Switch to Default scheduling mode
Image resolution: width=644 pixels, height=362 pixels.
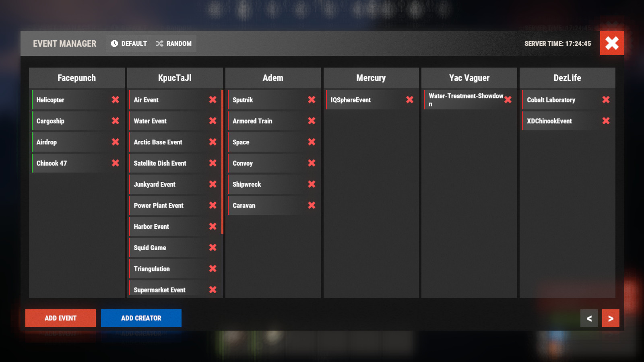click(129, 43)
